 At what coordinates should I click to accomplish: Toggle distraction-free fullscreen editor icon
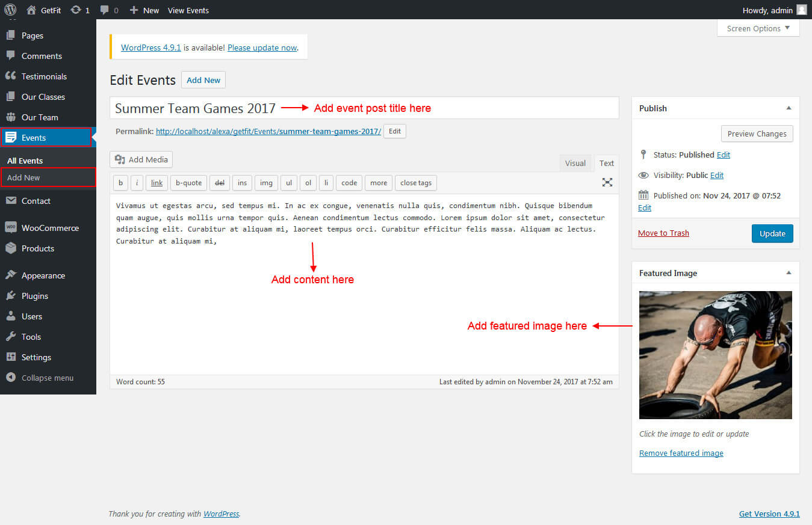pyautogui.click(x=607, y=182)
